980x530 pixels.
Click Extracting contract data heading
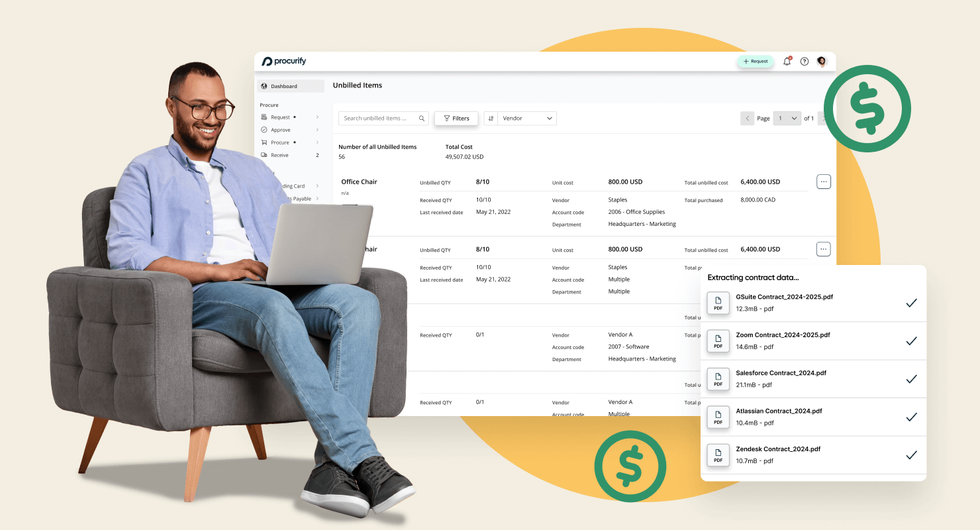click(753, 278)
